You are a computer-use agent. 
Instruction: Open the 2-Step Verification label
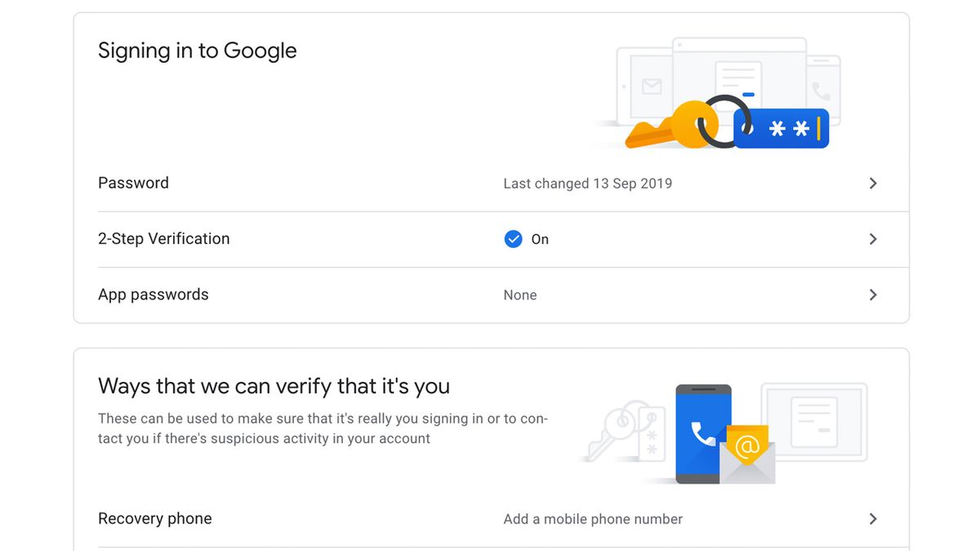163,239
